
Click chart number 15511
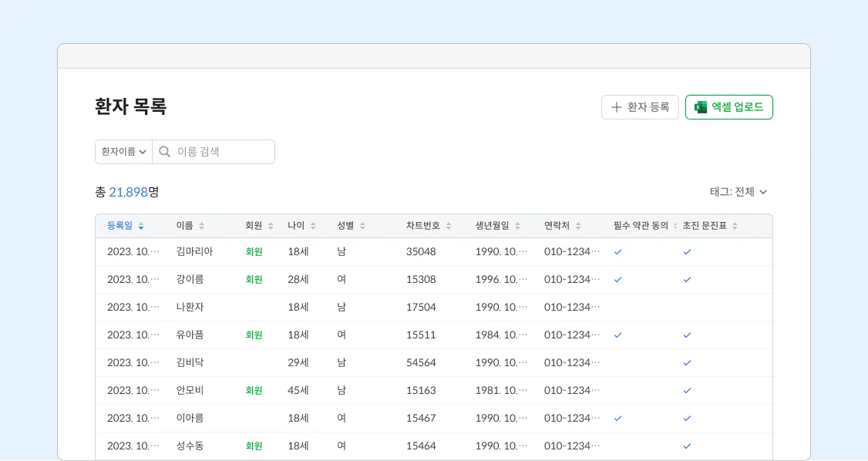click(x=421, y=335)
